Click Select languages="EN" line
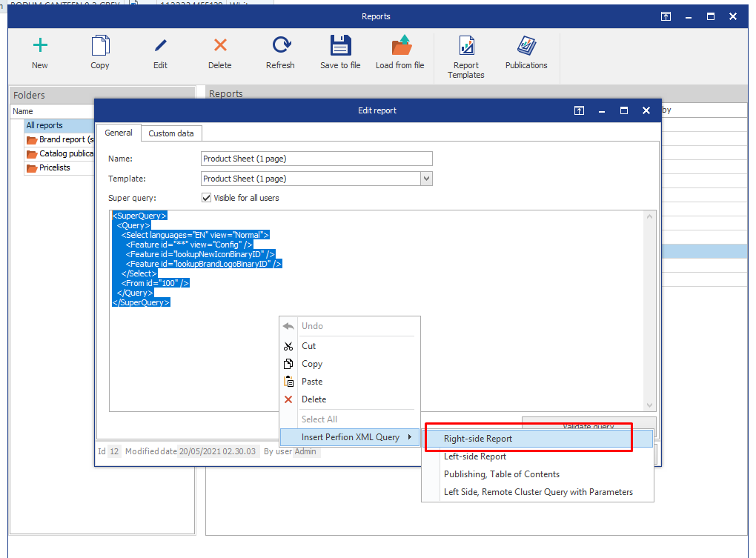756x558 pixels. point(195,235)
